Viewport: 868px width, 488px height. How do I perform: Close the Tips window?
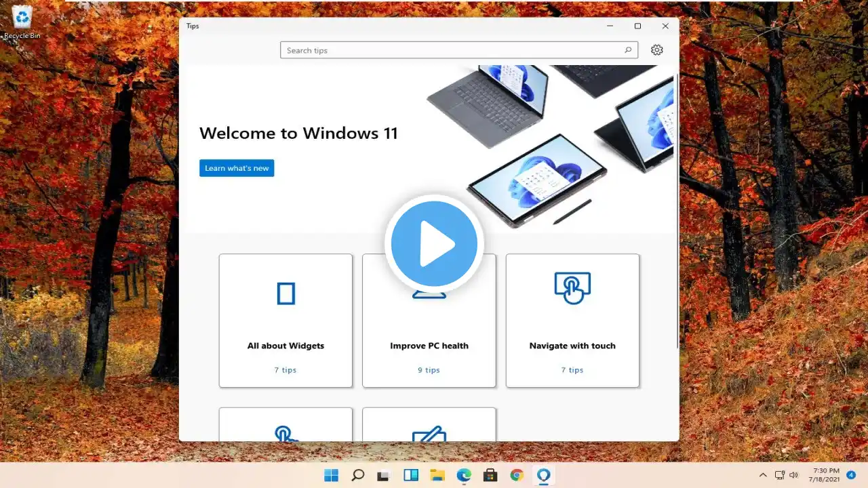pos(665,26)
